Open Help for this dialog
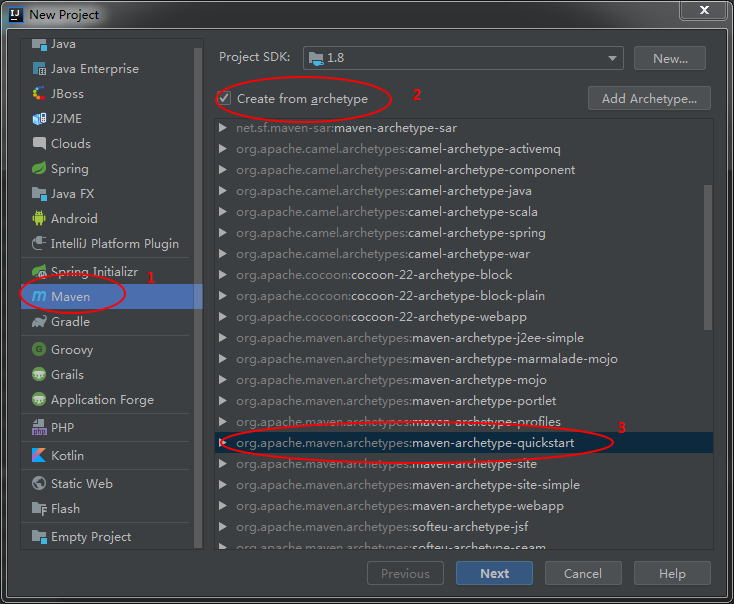The image size is (734, 604). pyautogui.click(x=672, y=573)
